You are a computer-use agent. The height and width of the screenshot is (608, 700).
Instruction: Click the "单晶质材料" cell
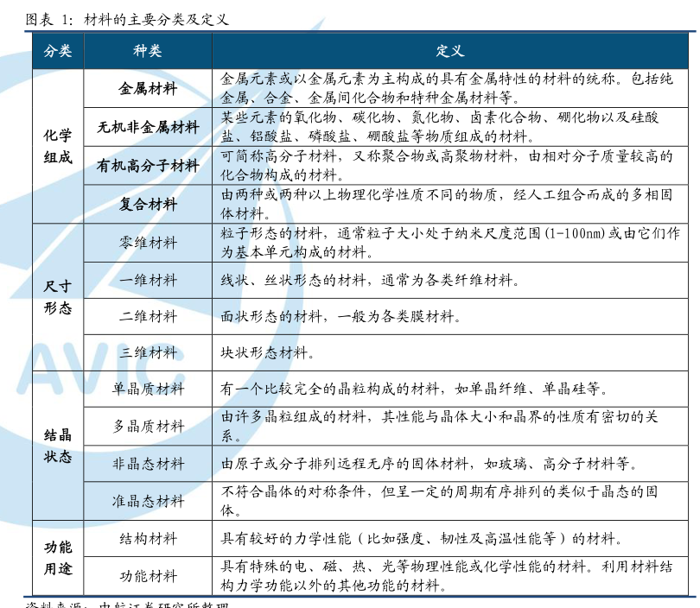click(148, 389)
